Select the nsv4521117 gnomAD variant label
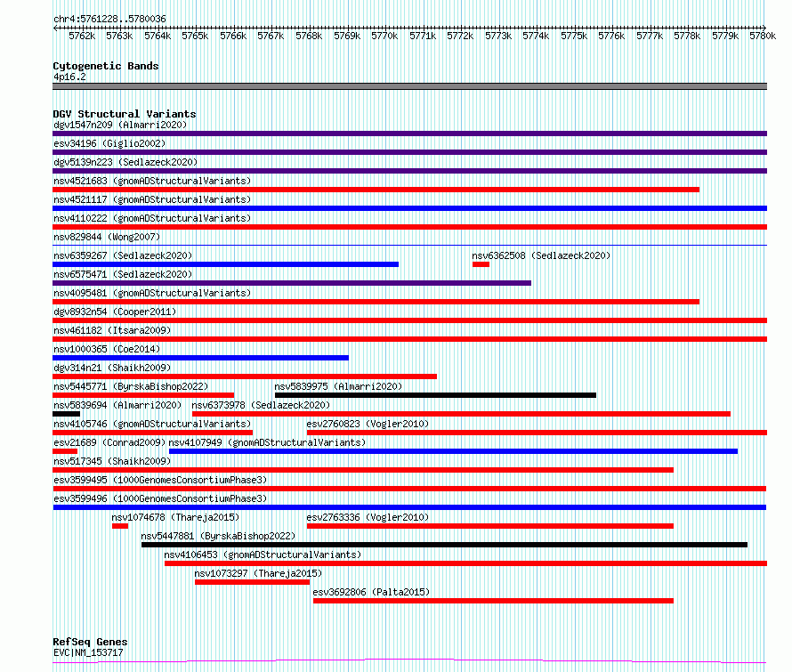This screenshot has height=672, width=792. pyautogui.click(x=152, y=199)
